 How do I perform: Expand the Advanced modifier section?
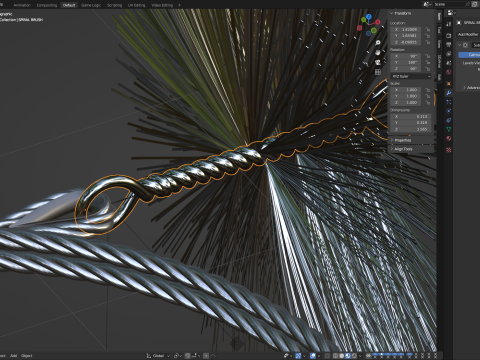[472, 87]
